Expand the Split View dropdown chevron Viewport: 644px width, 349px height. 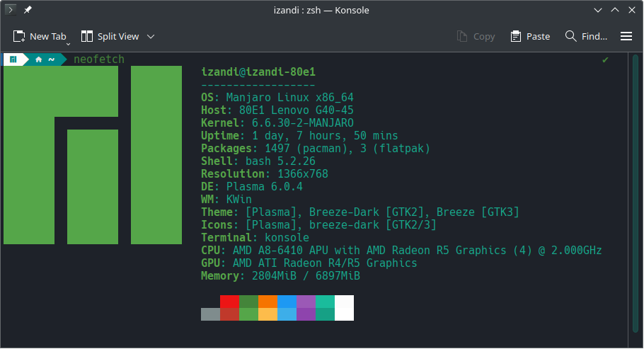click(151, 37)
